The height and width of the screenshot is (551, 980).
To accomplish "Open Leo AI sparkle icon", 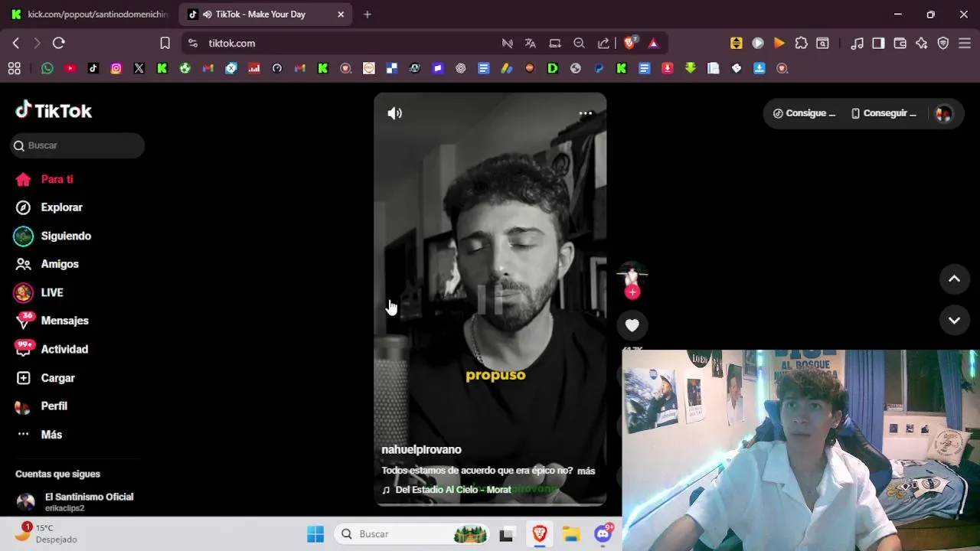I will pyautogui.click(x=922, y=43).
